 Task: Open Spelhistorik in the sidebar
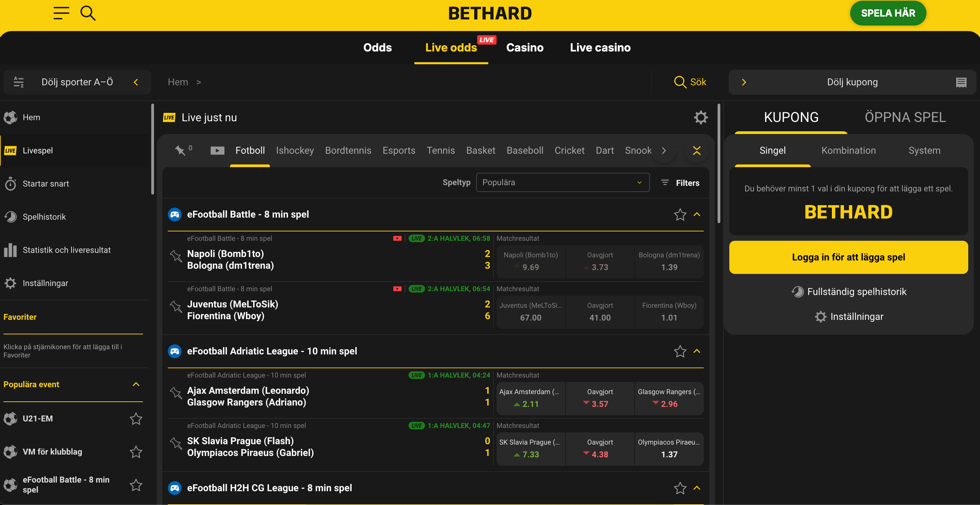click(75, 217)
